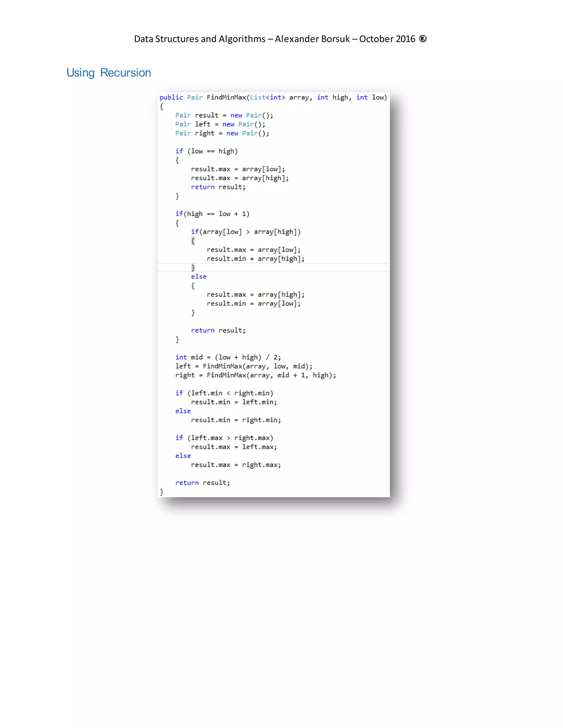Click the 'public Pair FindMinMax' signature line
Image resolution: width=563 pixels, height=728 pixels.
[273, 97]
